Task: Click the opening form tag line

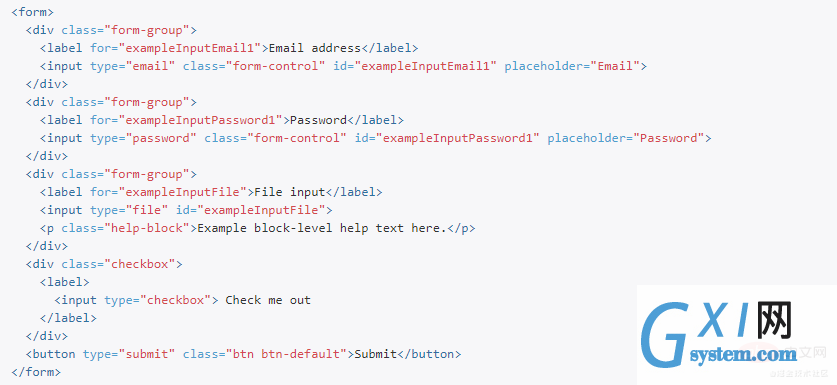Action: point(33,12)
